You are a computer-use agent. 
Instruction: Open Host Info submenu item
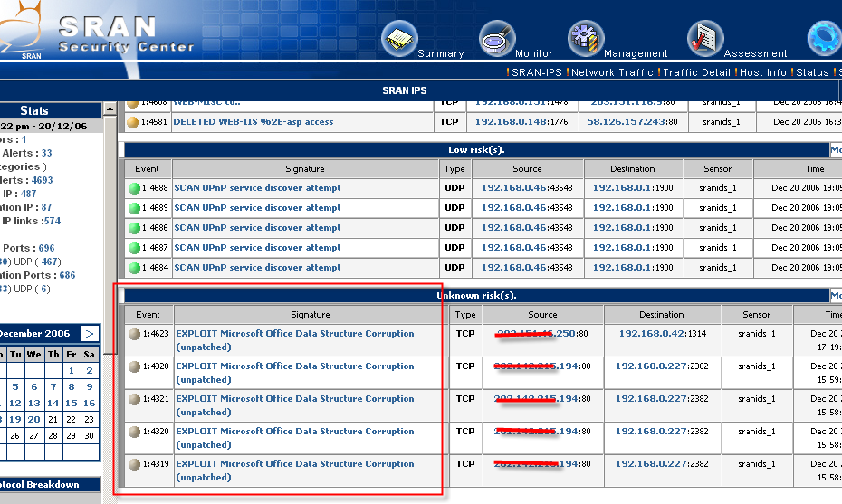click(763, 72)
